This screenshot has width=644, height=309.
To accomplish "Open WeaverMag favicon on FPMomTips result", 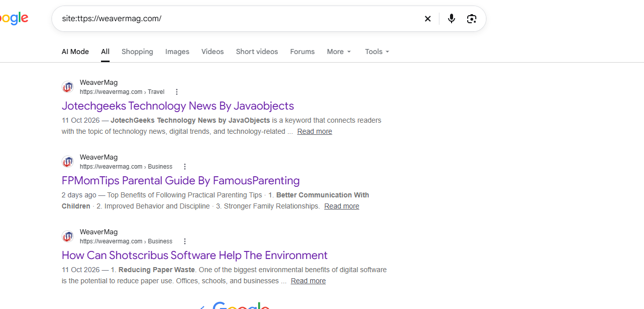I will [x=68, y=162].
